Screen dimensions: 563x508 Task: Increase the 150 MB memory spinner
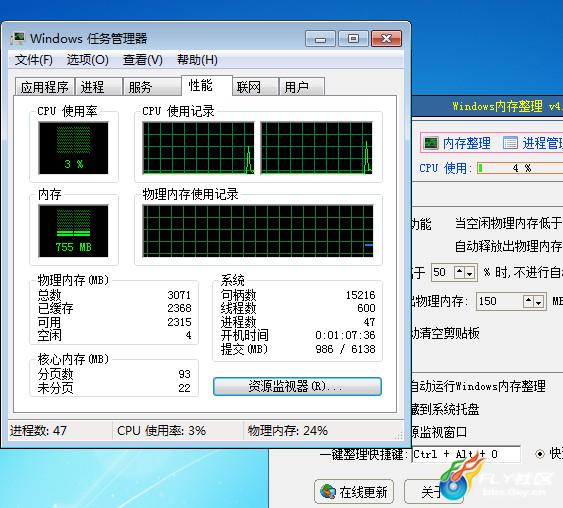[x=528, y=301]
